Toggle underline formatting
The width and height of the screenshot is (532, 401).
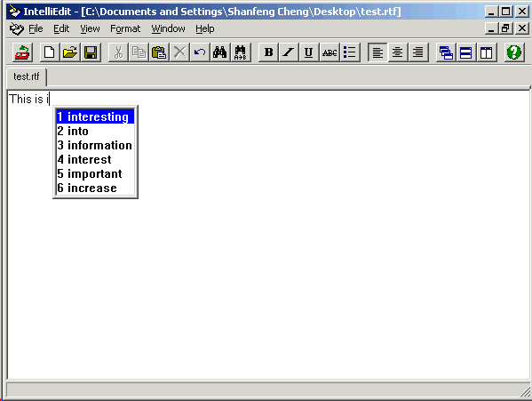click(x=309, y=52)
